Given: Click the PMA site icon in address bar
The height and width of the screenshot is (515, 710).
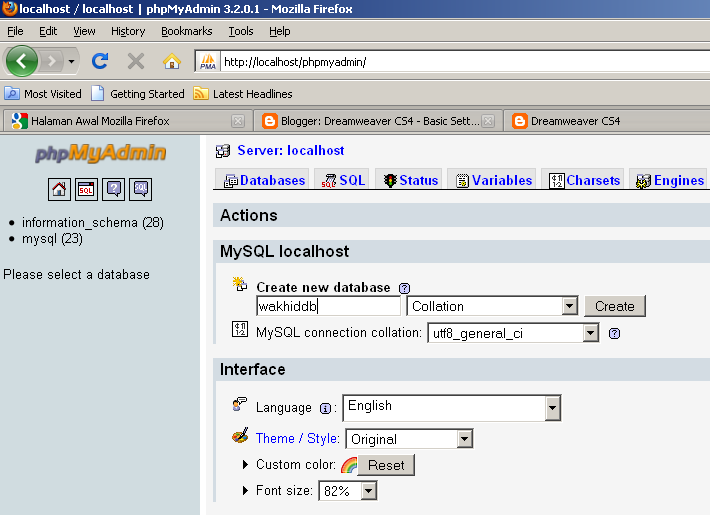Looking at the screenshot, I should 208,62.
